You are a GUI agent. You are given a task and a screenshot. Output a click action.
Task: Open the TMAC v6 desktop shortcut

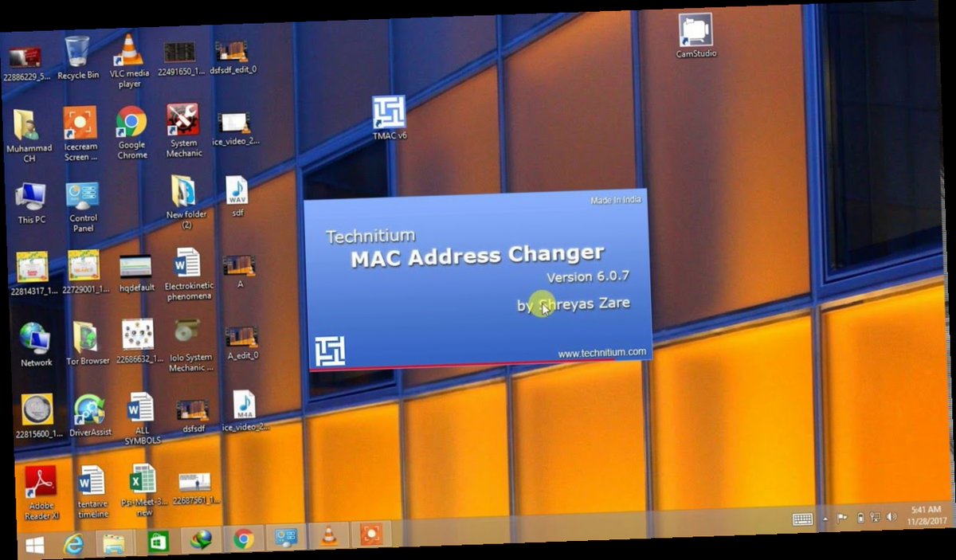point(390,117)
